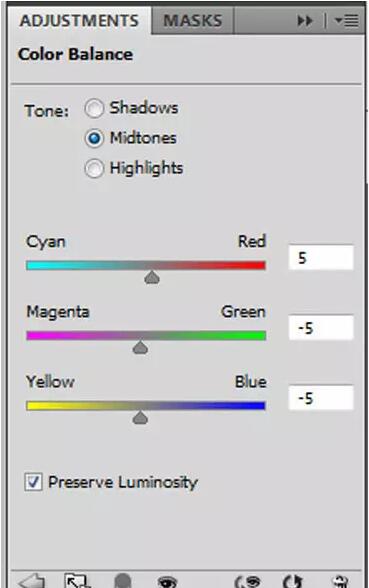Image resolution: width=369 pixels, height=588 pixels.
Task: Toggle the Preserve Luminosity checkbox
Action: (33, 482)
